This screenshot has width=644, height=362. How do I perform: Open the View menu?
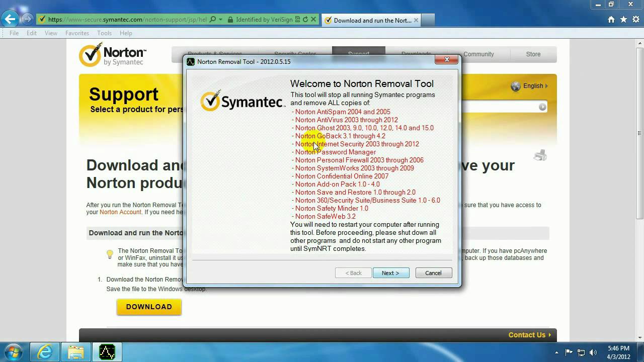point(51,33)
